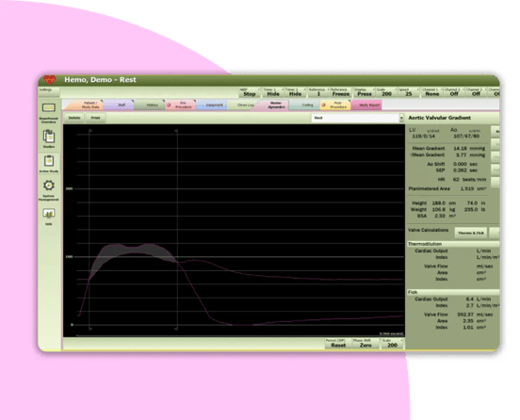520x420 pixels.
Task: Open the Department Overview sidebar icon
Action: tap(49, 107)
